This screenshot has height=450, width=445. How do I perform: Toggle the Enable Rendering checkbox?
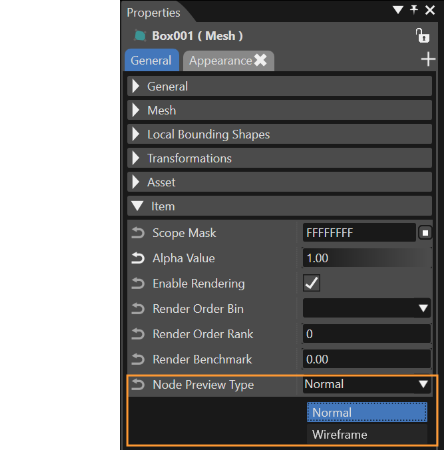[x=311, y=283]
